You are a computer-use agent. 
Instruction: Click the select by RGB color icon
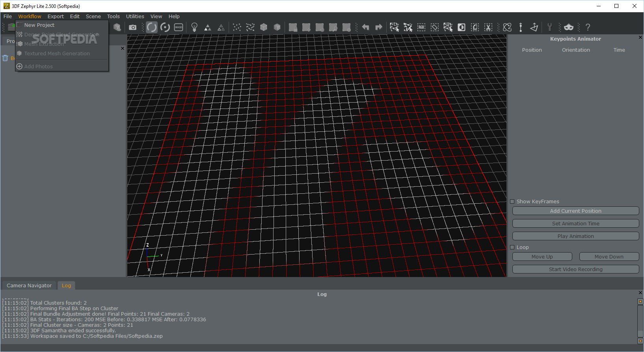pyautogui.click(x=421, y=27)
